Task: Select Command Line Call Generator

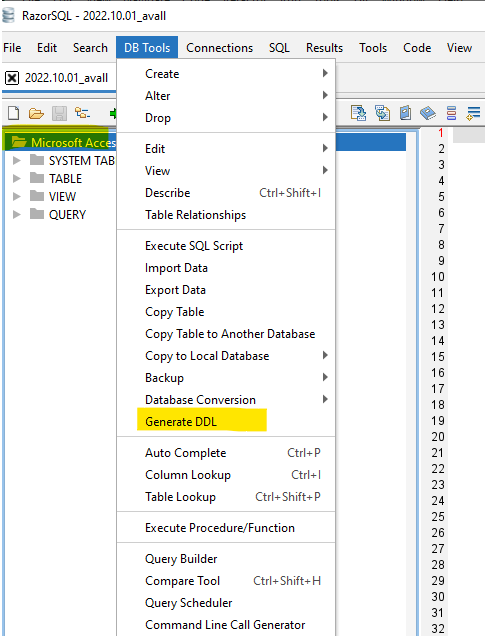Action: pyautogui.click(x=226, y=625)
